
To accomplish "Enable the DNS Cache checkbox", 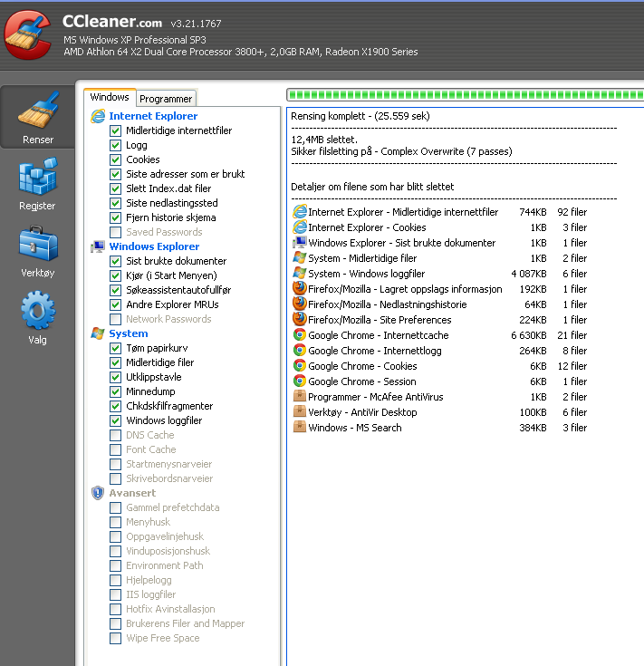I will click(115, 435).
